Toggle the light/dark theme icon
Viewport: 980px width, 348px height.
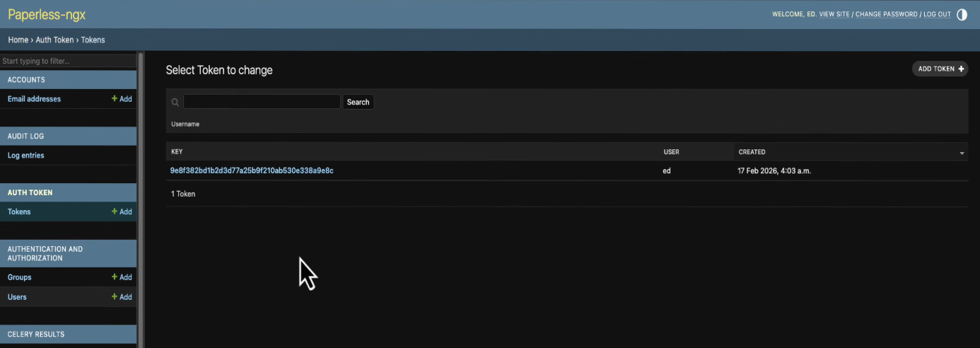tap(962, 15)
